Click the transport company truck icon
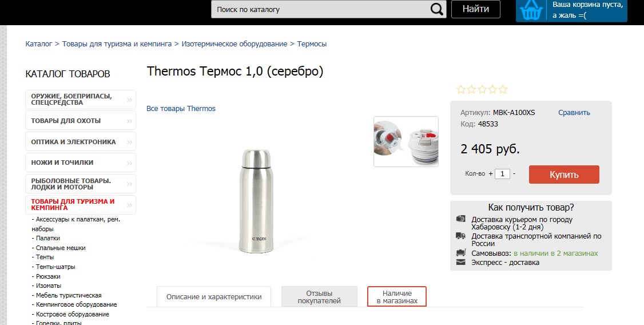Screen dimensions: 644x325 pos(461,236)
